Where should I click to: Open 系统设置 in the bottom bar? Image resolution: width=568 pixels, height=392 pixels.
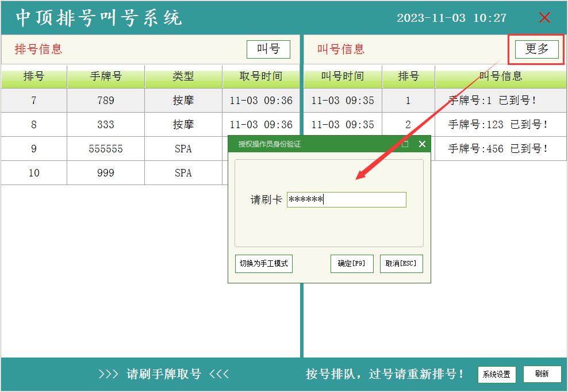click(x=497, y=374)
